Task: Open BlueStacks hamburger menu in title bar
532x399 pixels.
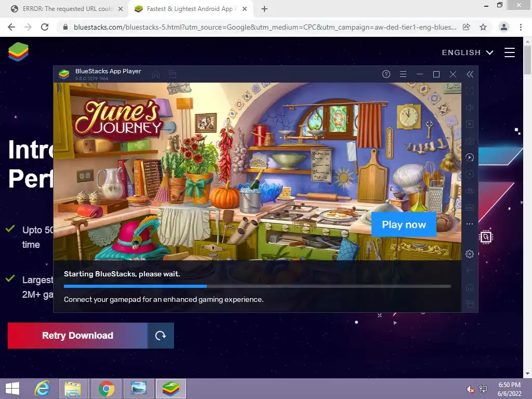Action: click(403, 74)
